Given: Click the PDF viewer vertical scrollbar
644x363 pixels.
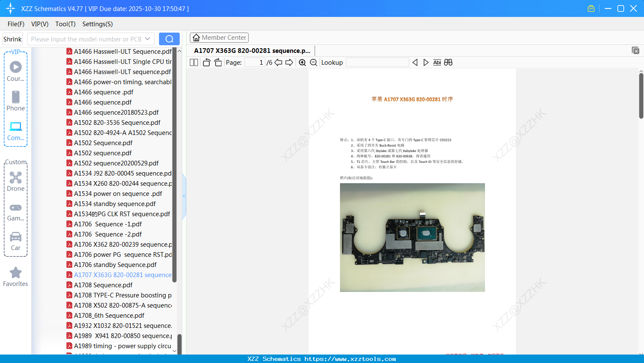Looking at the screenshot, I should click(x=641, y=96).
